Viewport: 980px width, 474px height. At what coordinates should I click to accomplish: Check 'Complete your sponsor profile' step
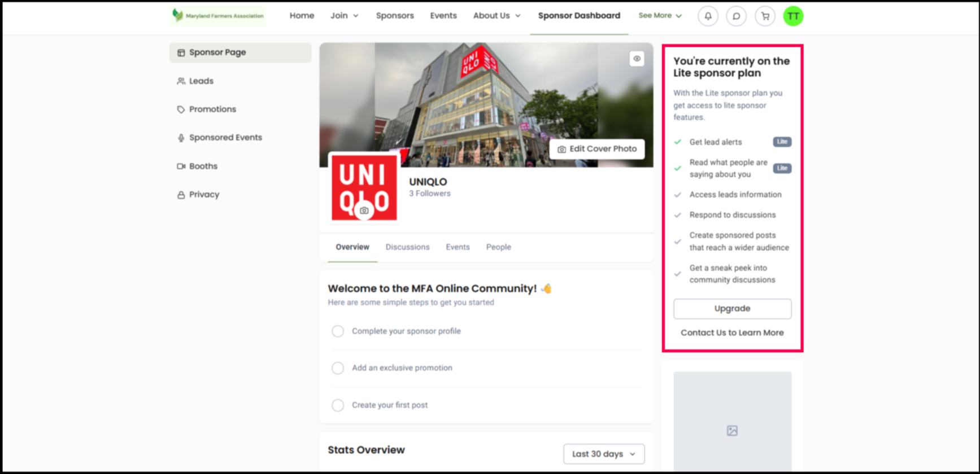click(x=338, y=331)
